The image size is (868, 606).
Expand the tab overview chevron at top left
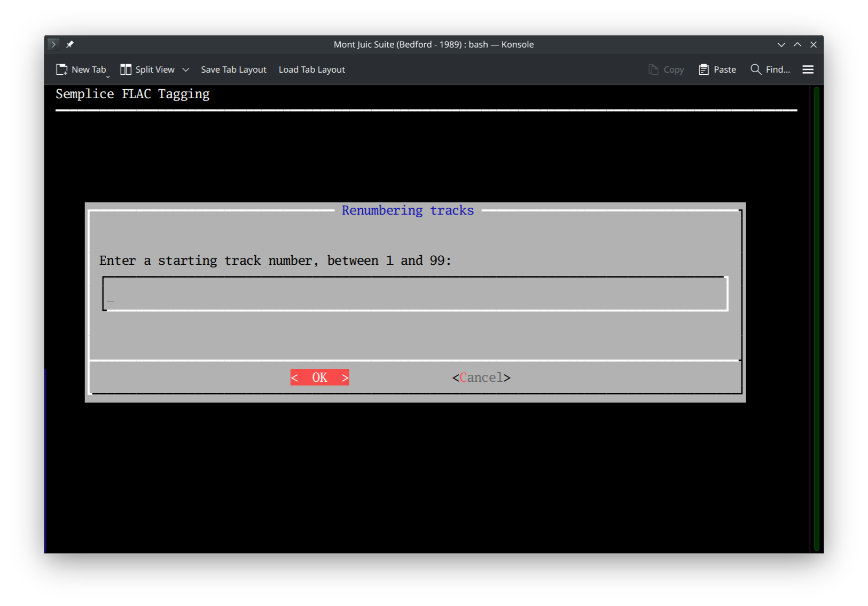tap(53, 44)
